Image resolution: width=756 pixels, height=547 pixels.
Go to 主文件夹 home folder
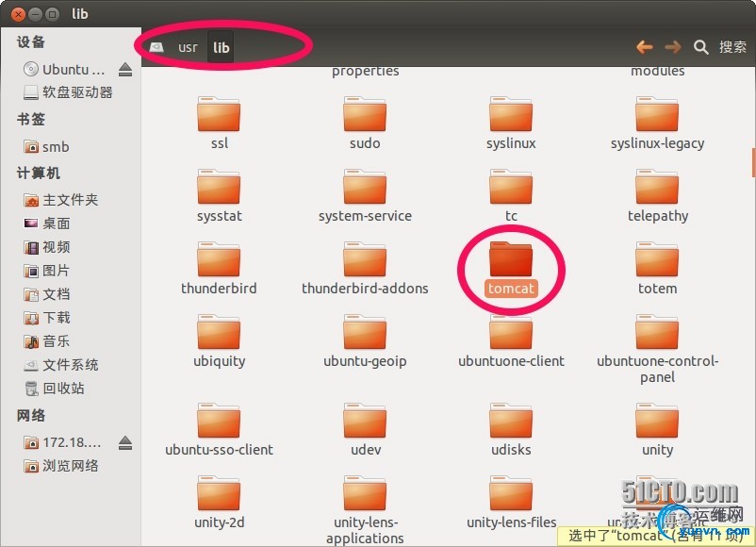click(60, 200)
